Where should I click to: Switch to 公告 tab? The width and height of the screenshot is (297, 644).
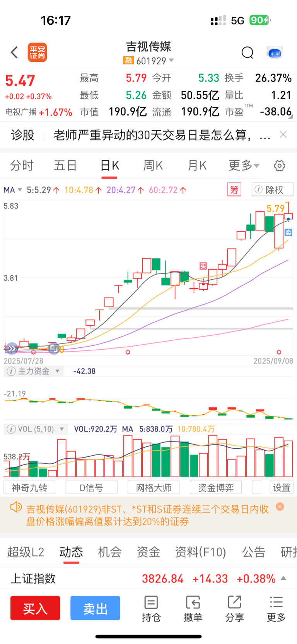(254, 552)
